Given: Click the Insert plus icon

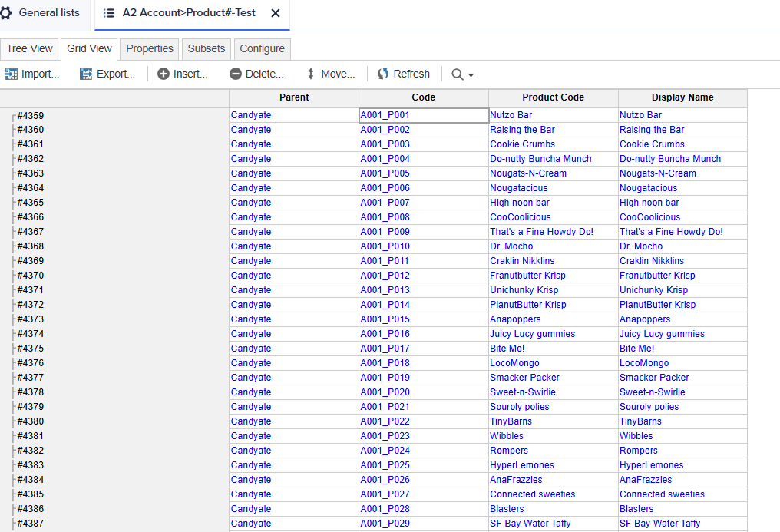Looking at the screenshot, I should (x=164, y=74).
